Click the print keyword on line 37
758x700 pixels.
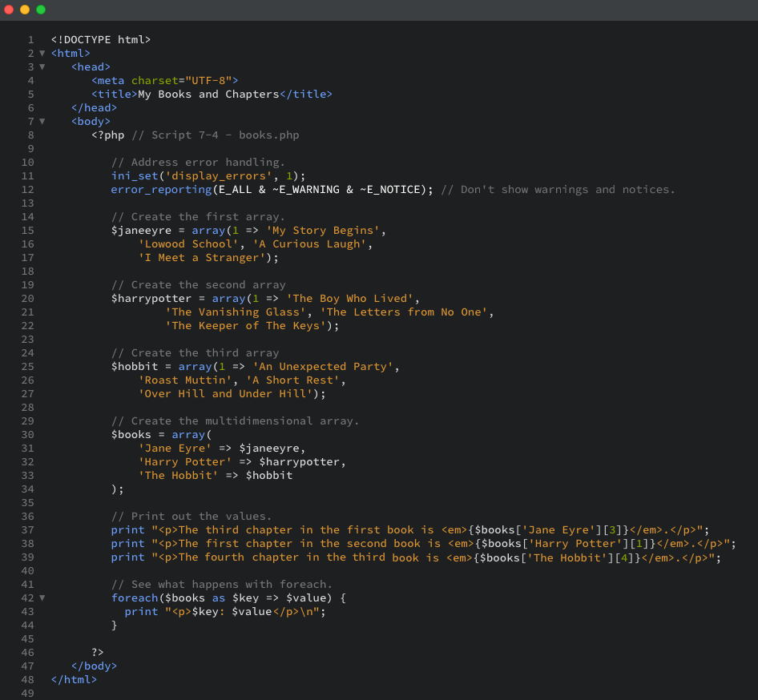coord(127,530)
